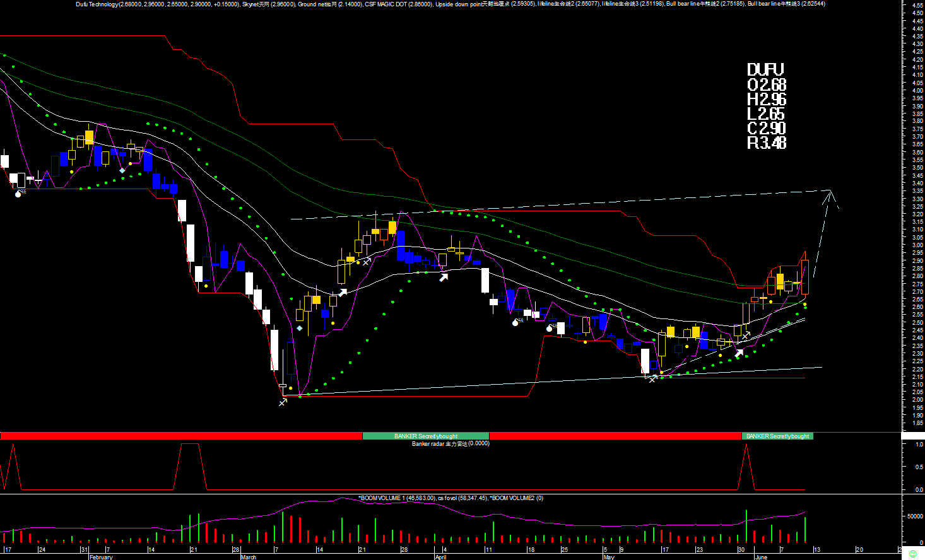Select the Upside down point indicator label
The height and width of the screenshot is (560, 925).
click(486, 4)
